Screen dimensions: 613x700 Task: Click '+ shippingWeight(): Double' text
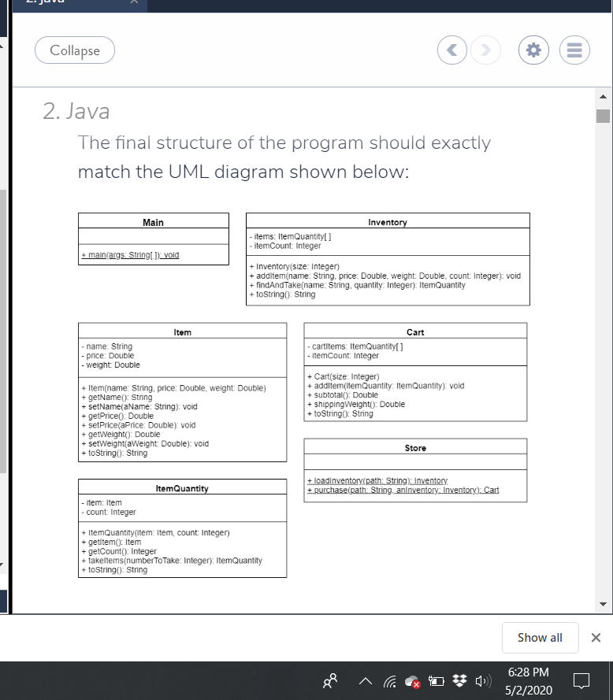point(356,405)
